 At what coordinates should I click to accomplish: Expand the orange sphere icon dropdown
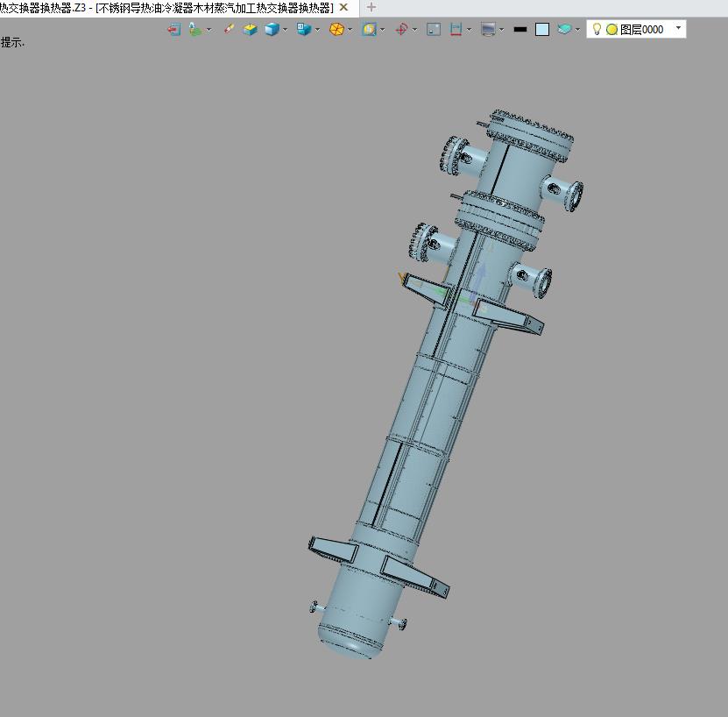pyautogui.click(x=350, y=30)
